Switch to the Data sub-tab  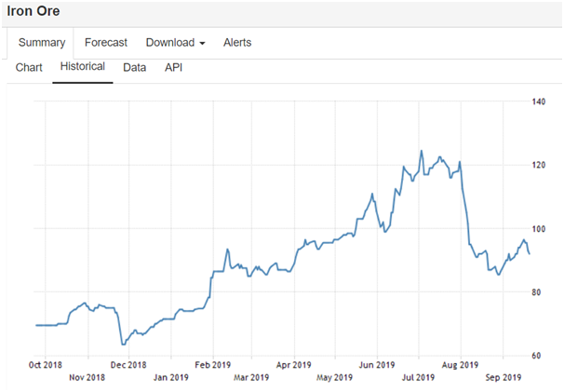pyautogui.click(x=134, y=68)
